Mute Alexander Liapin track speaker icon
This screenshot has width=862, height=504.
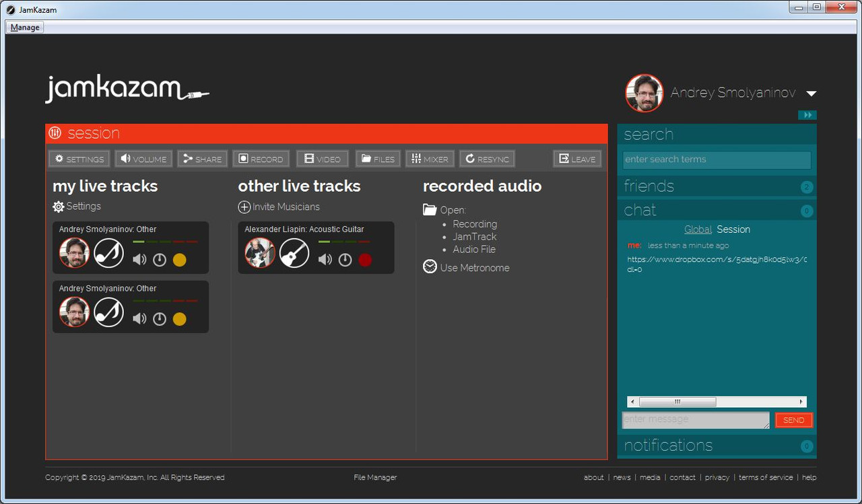[x=325, y=260]
